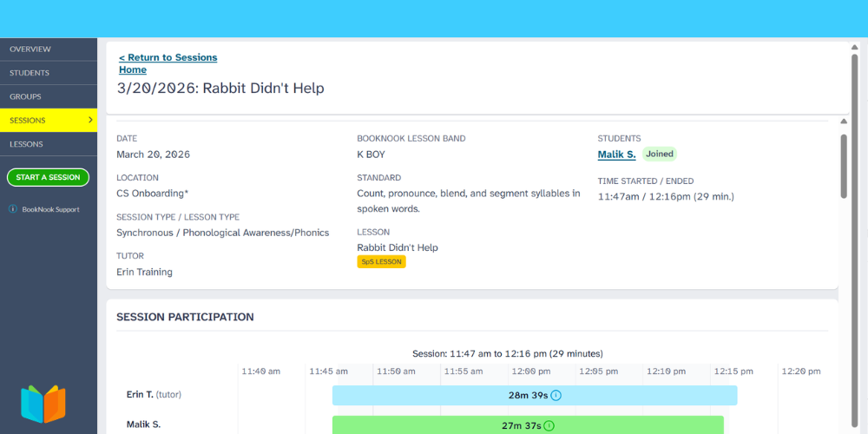
Task: Click the SpS LESSON yellow badge
Action: (x=381, y=262)
